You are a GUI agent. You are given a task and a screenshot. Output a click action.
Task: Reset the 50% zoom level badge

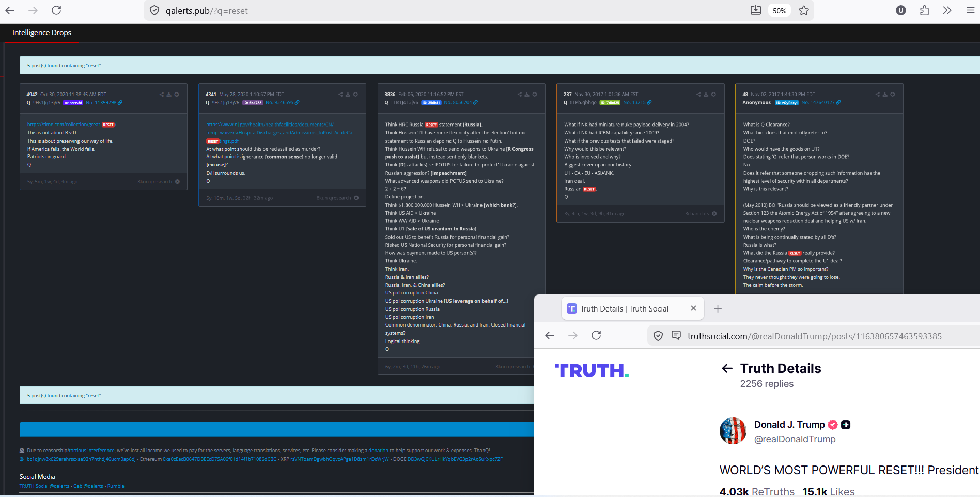780,11
